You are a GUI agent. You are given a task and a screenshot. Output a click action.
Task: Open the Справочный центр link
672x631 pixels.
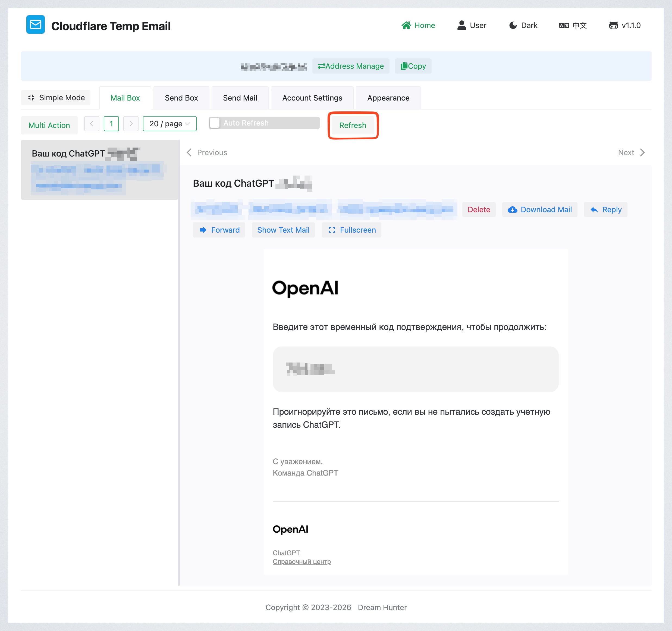pyautogui.click(x=302, y=562)
